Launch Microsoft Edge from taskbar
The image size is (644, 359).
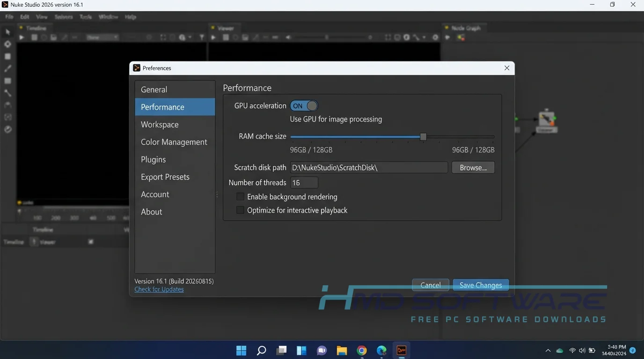[382, 351]
